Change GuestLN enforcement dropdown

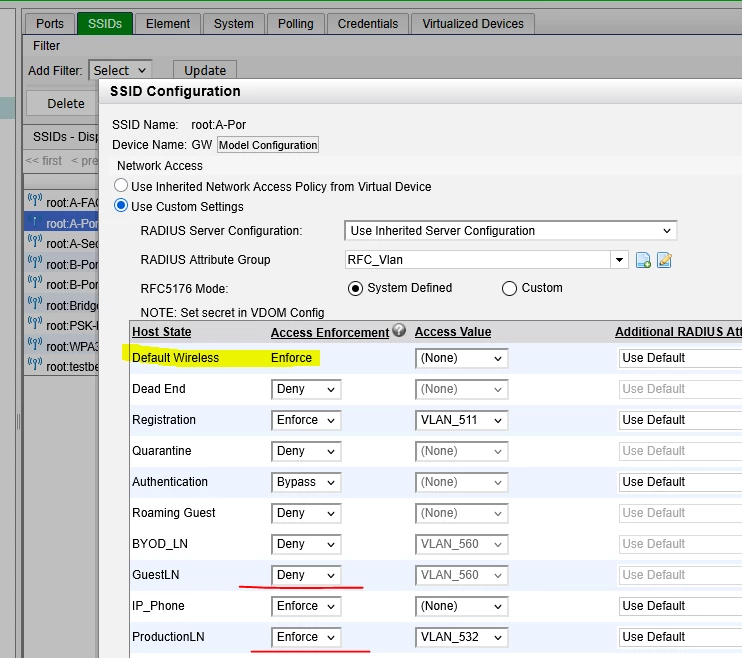[306, 575]
